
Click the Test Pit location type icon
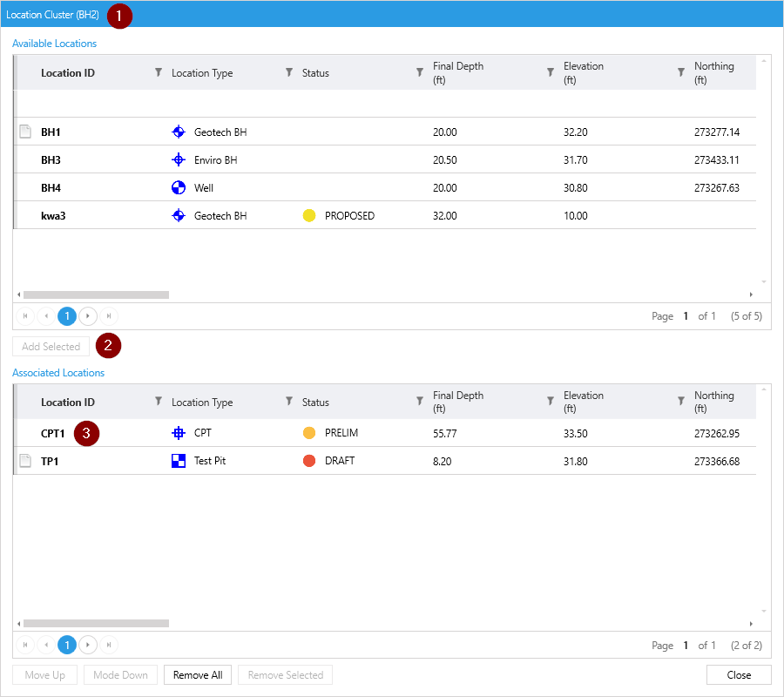179,461
